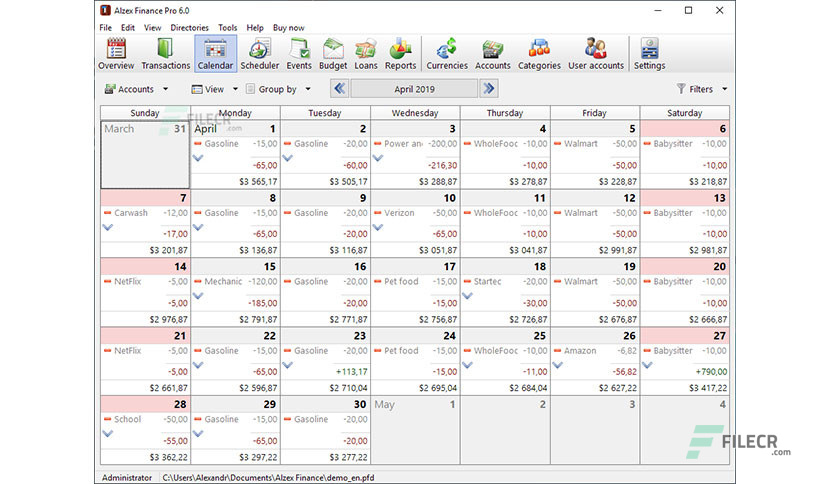Click the Babysitter entry on April 20
Screen dimensions: 836x484
click(685, 281)
